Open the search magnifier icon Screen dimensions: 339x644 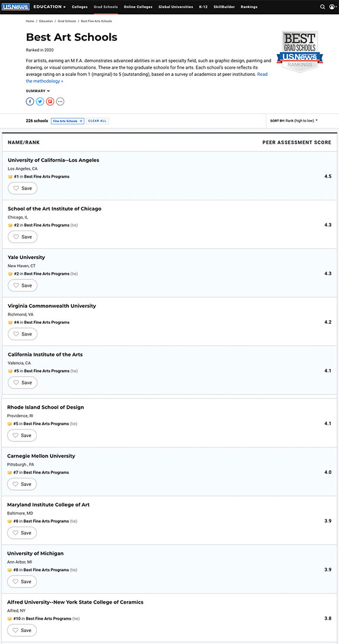[x=322, y=7]
